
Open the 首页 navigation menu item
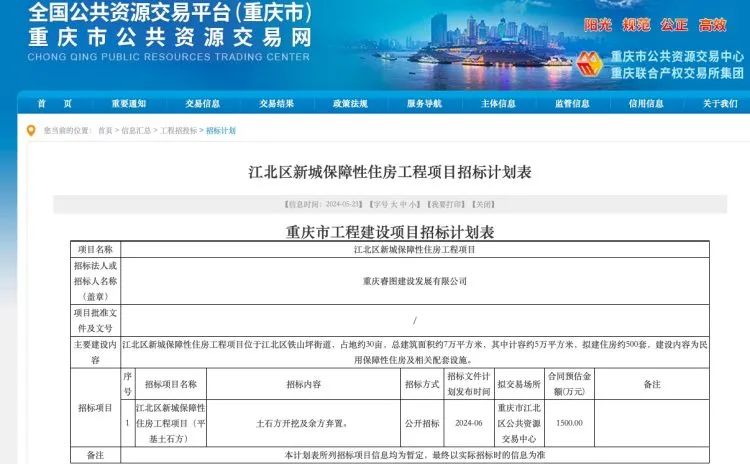click(x=54, y=103)
